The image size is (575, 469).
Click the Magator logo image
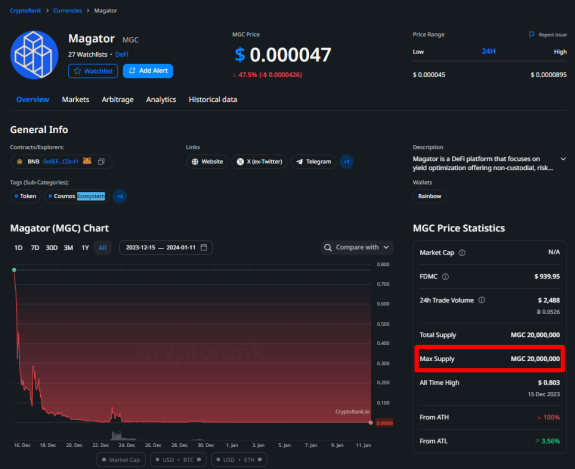point(34,55)
